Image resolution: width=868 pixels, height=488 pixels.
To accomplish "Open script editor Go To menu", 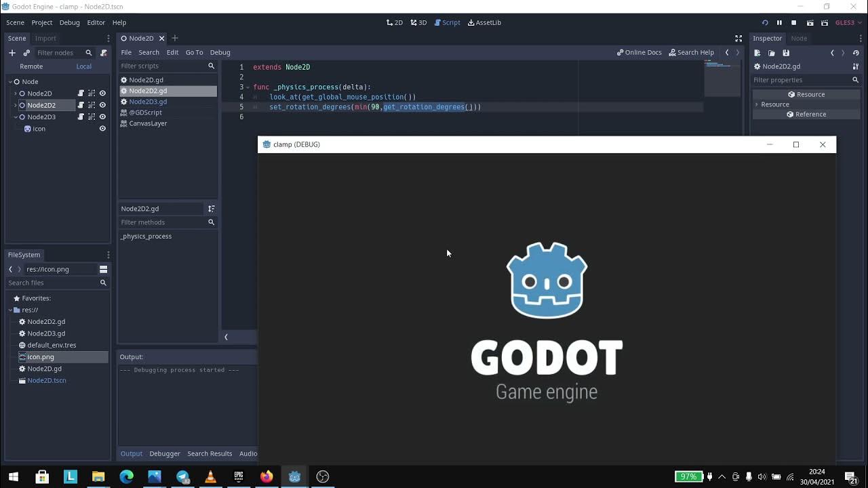I will click(x=194, y=52).
